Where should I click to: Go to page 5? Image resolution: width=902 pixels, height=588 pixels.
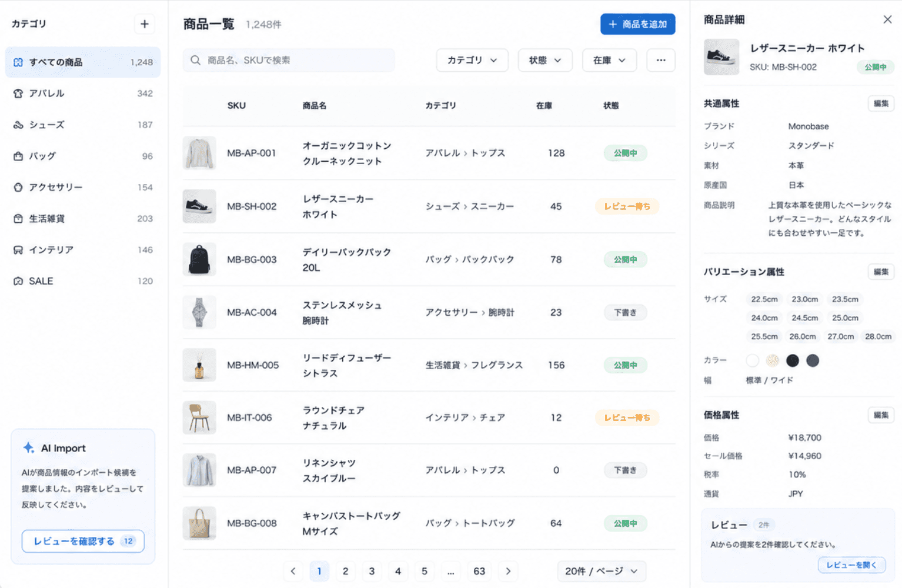point(425,571)
